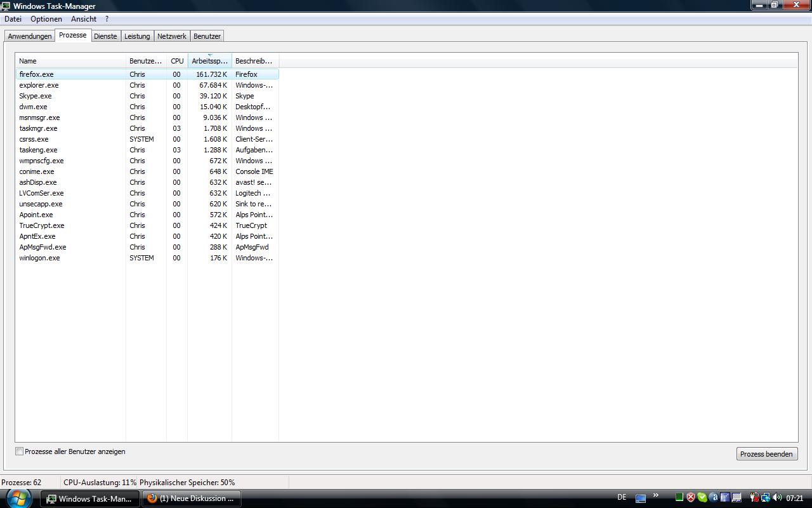Switch to Windows Task-Manager taskbar button
This screenshot has height=508, width=812.
click(90, 498)
